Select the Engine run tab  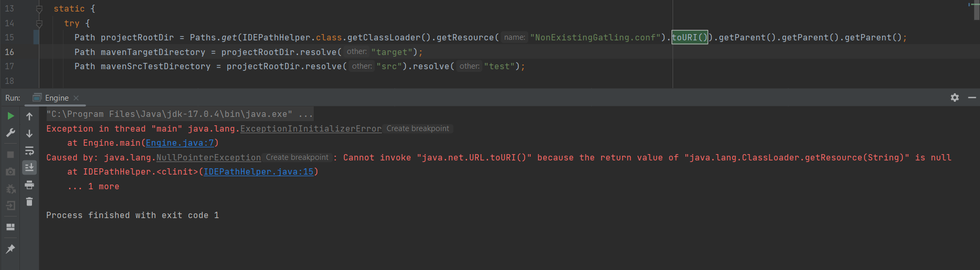(x=57, y=98)
